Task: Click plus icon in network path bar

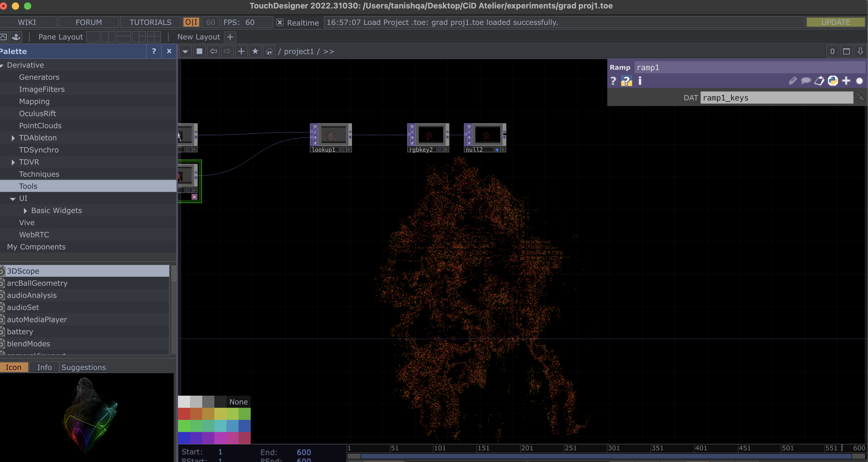Action: click(241, 52)
